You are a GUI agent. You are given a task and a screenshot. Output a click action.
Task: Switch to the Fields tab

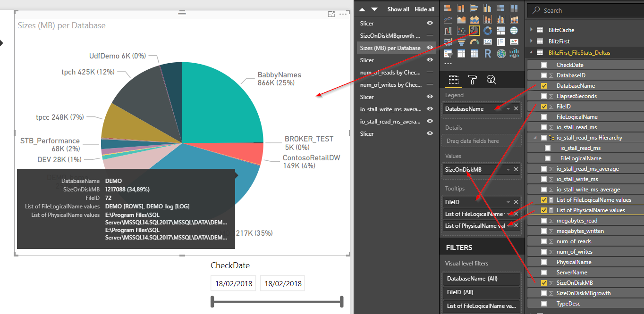[x=454, y=79]
